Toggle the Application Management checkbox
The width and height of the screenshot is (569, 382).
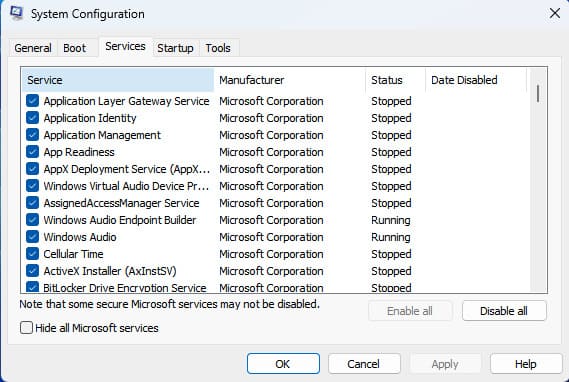[32, 135]
